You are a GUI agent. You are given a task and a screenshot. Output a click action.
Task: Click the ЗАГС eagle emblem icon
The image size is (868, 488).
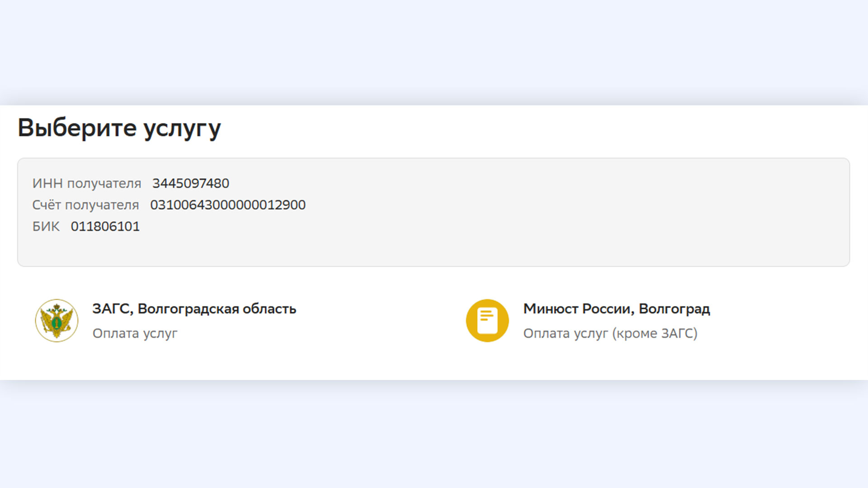[57, 320]
